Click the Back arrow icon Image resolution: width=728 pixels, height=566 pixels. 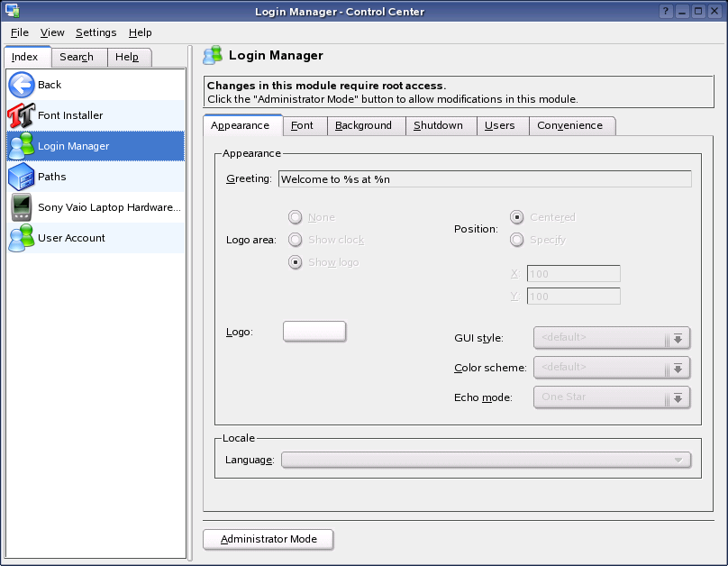[22, 85]
